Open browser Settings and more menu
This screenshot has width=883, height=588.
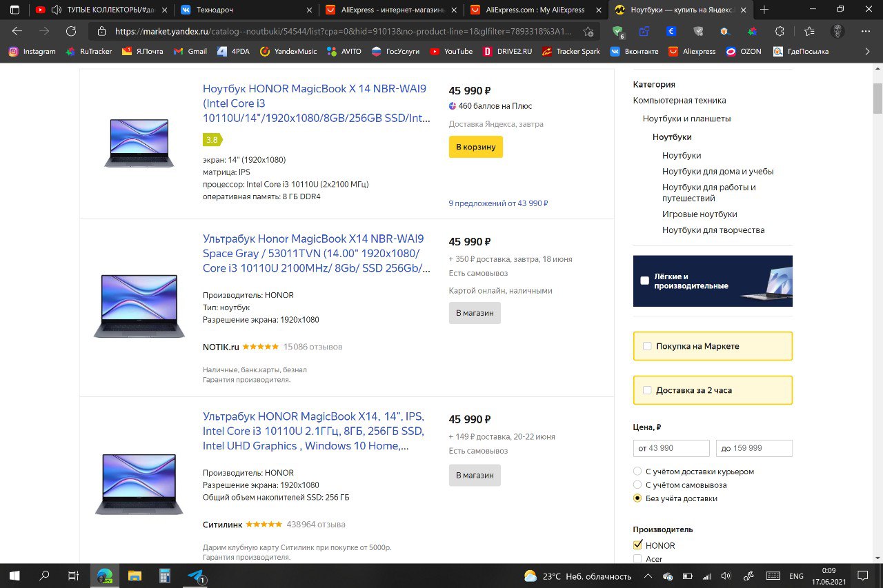coord(865,31)
